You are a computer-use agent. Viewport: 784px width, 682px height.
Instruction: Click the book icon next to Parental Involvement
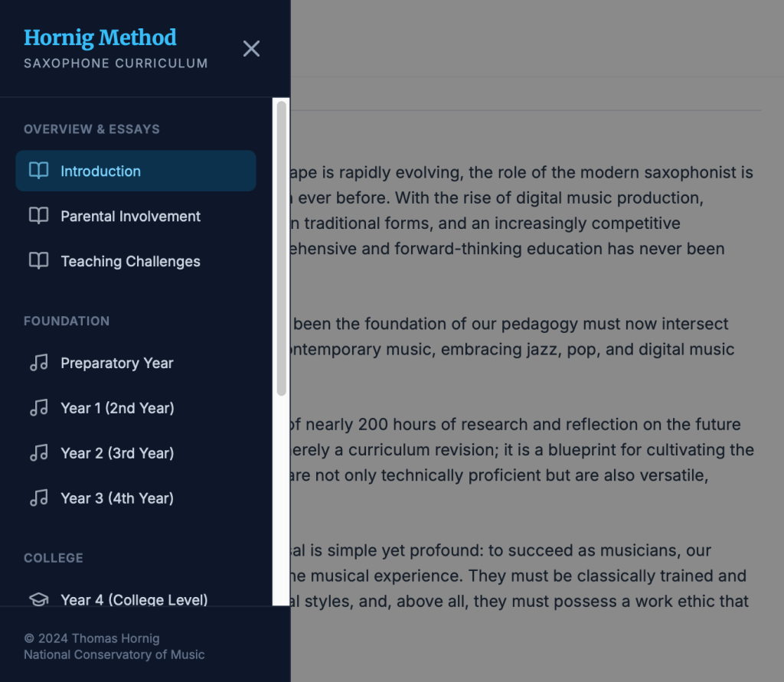(x=38, y=216)
